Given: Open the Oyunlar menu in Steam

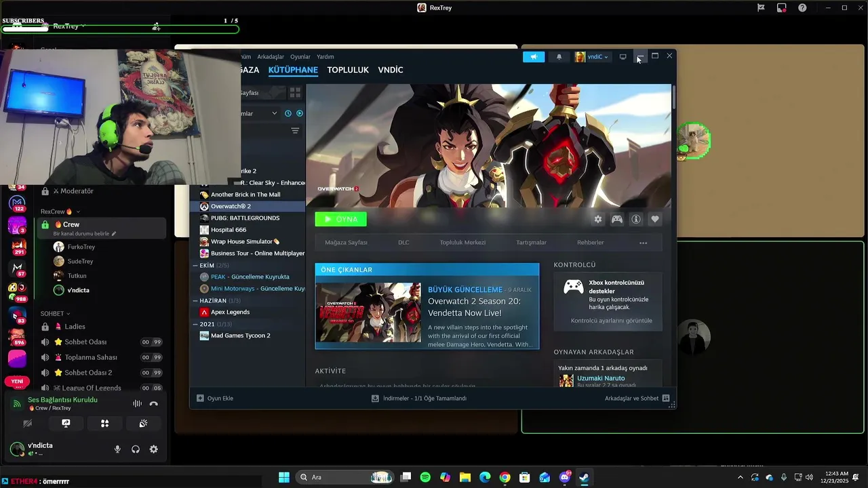Looking at the screenshot, I should point(300,57).
